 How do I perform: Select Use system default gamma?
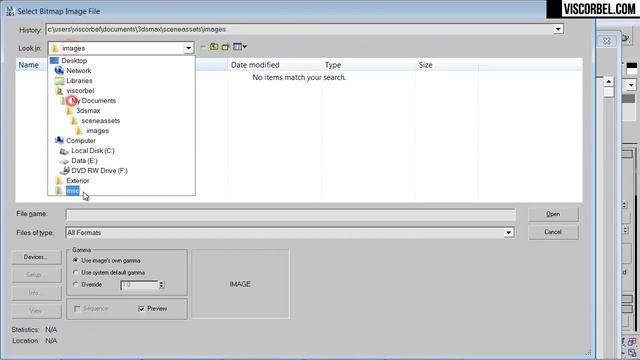(x=76, y=272)
